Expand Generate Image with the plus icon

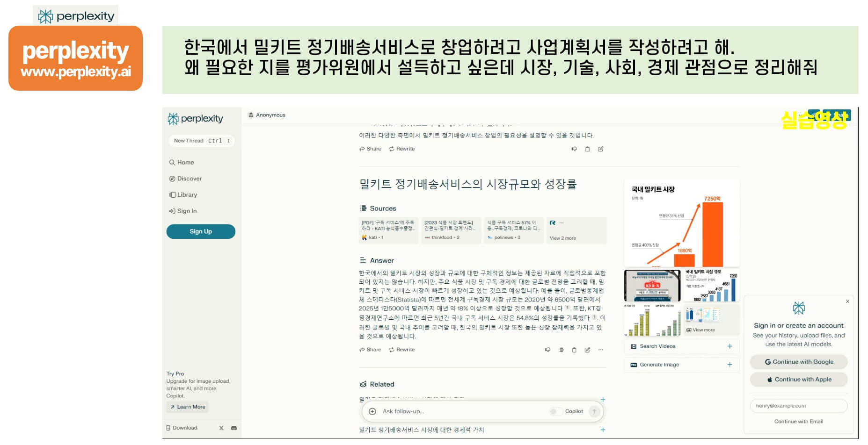tap(729, 365)
